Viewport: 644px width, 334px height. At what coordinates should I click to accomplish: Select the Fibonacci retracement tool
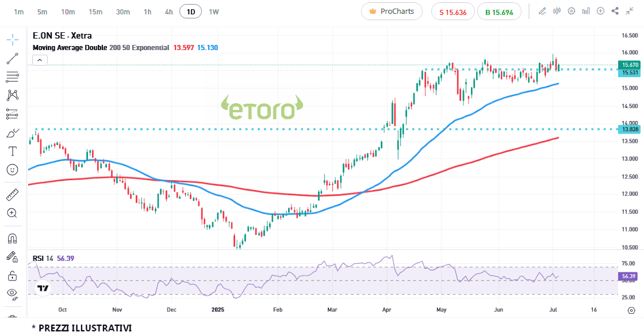[12, 77]
